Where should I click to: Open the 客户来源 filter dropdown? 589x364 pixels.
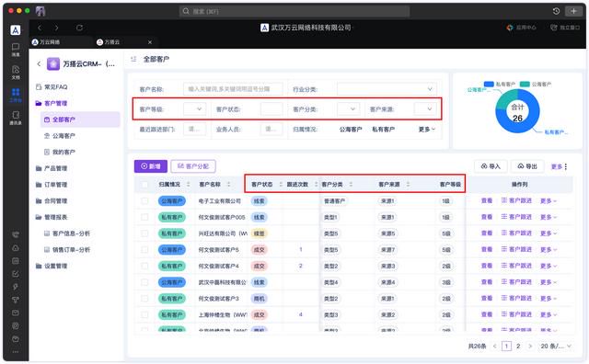(x=425, y=109)
